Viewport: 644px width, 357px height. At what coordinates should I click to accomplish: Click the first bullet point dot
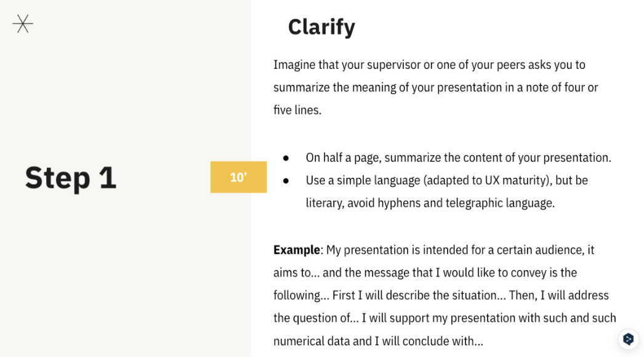(286, 158)
